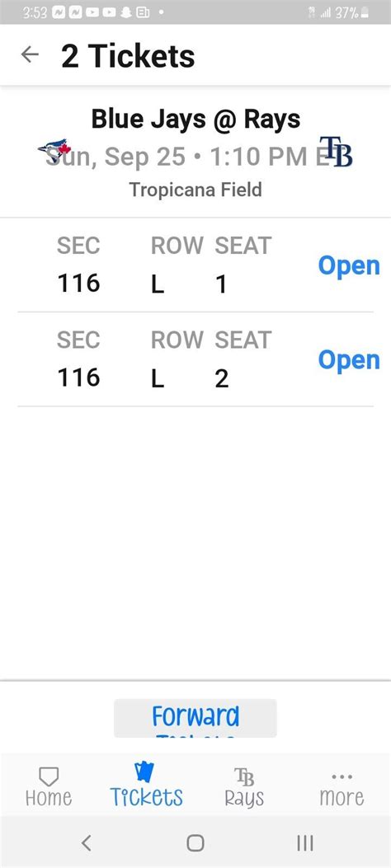Tap the battery indicator in status bar
Screen dimensions: 391x868
tap(365, 13)
